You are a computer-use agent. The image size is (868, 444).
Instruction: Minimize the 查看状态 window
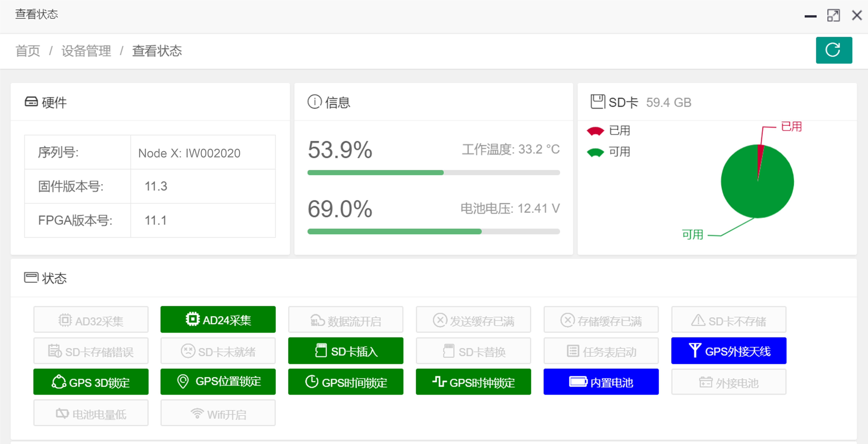[x=810, y=16]
